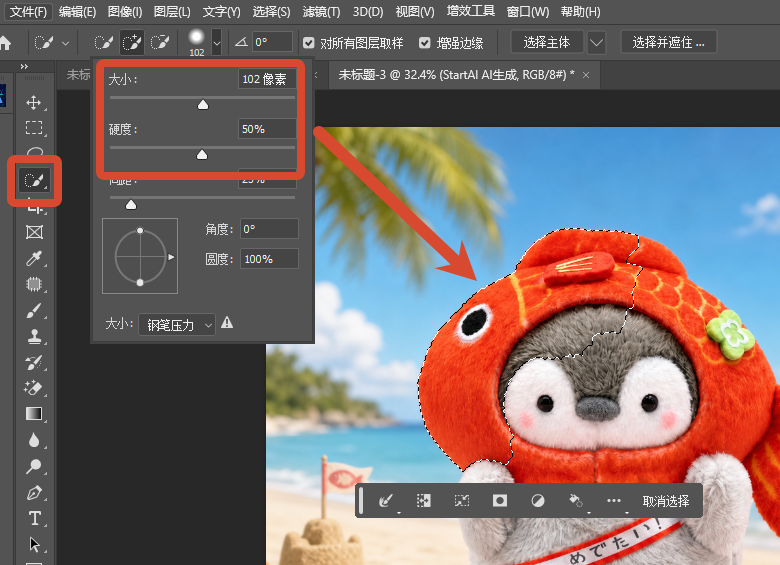Click the hardness slider handle

tap(202, 155)
